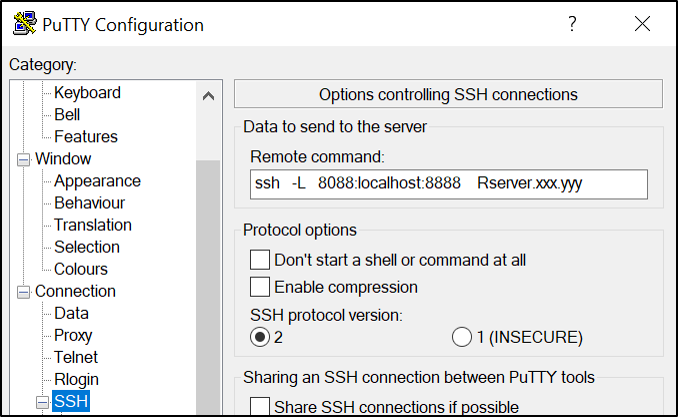Select the SSH category
The image size is (678, 417).
(71, 401)
